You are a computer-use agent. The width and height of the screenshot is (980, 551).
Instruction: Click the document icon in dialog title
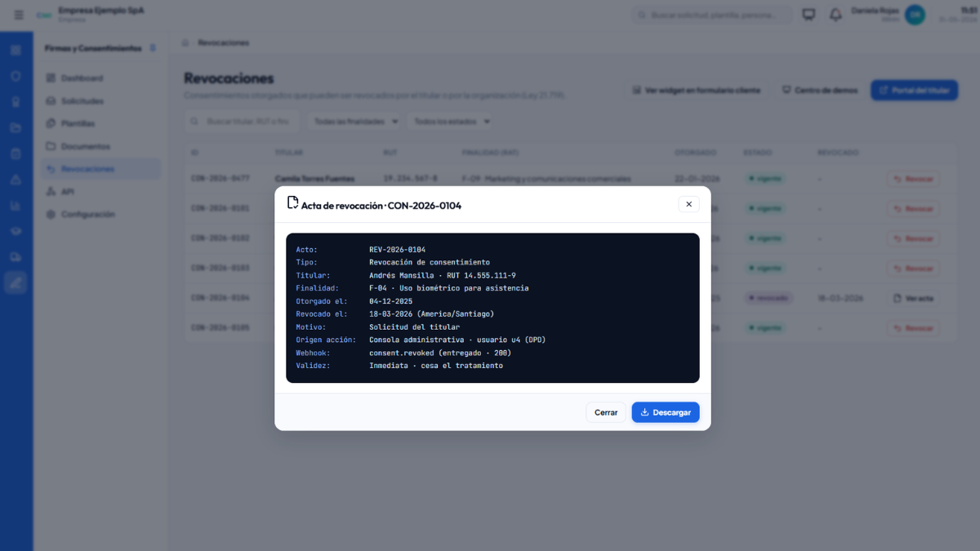[x=292, y=202]
